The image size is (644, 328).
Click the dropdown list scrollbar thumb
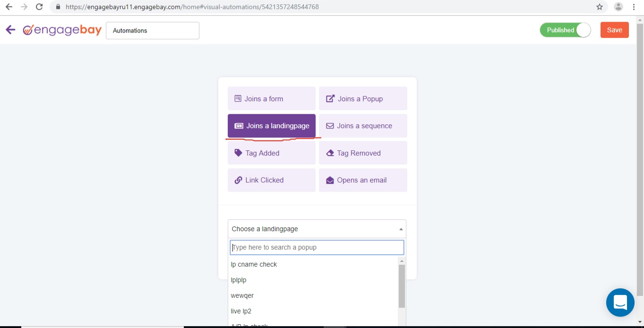pyautogui.click(x=402, y=286)
